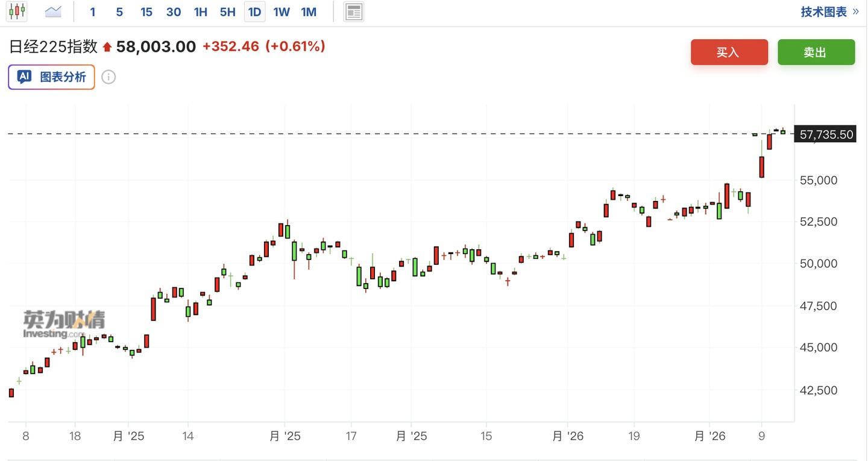
Task: Click the info icon beside 图表分析
Action: pos(108,77)
